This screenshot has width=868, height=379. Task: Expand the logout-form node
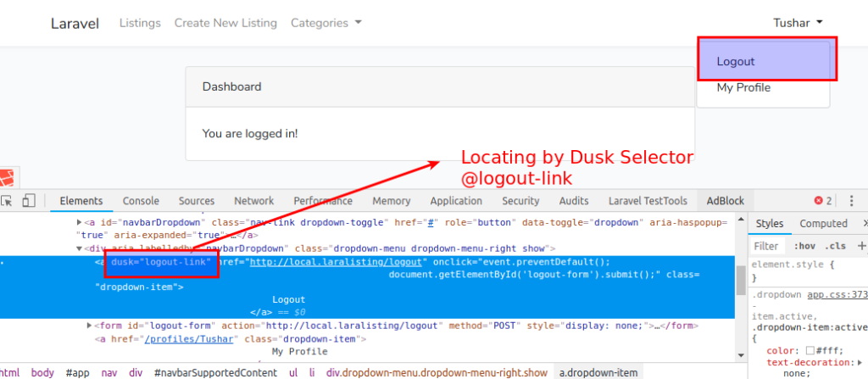click(90, 326)
